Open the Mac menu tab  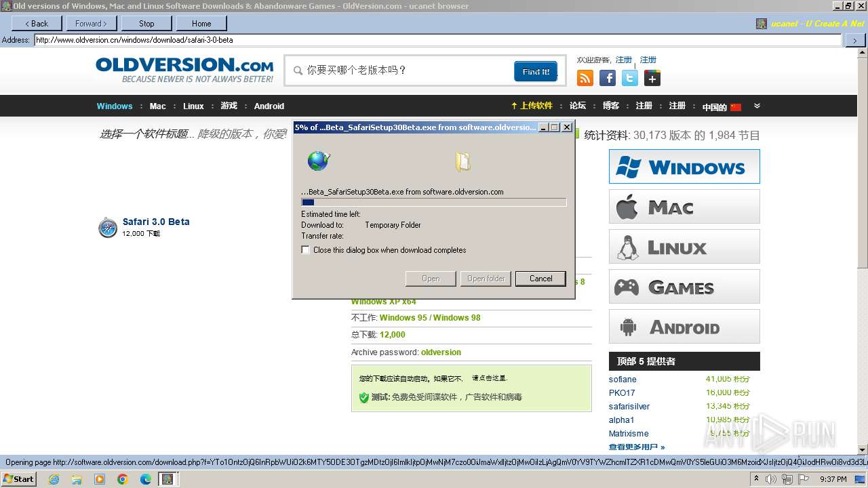(157, 106)
